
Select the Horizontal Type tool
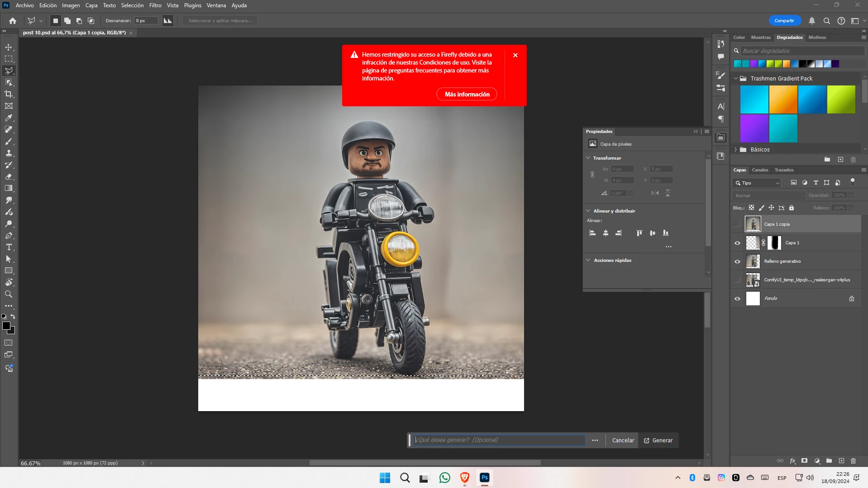tap(9, 247)
